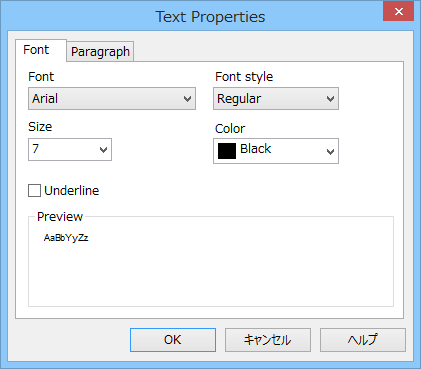This screenshot has height=369, width=421.
Task: Click the OK button
Action: click(x=173, y=340)
